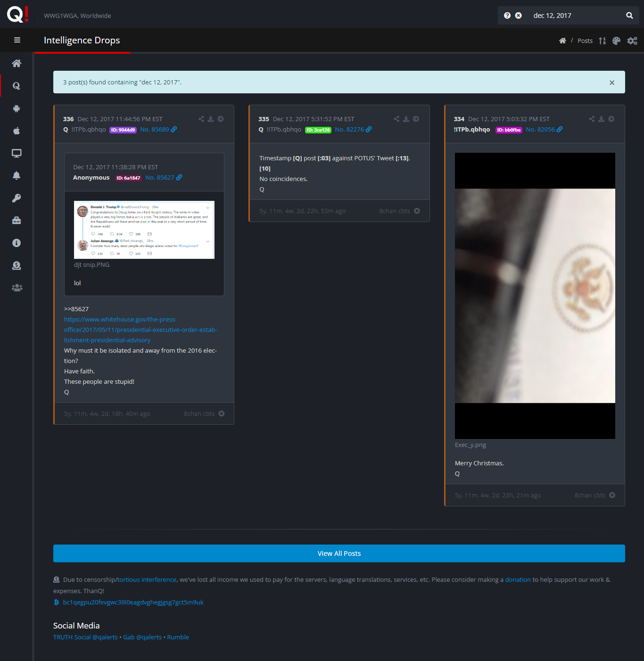Click the Q! site logo
Screen dimensions: 644x661
18,14
